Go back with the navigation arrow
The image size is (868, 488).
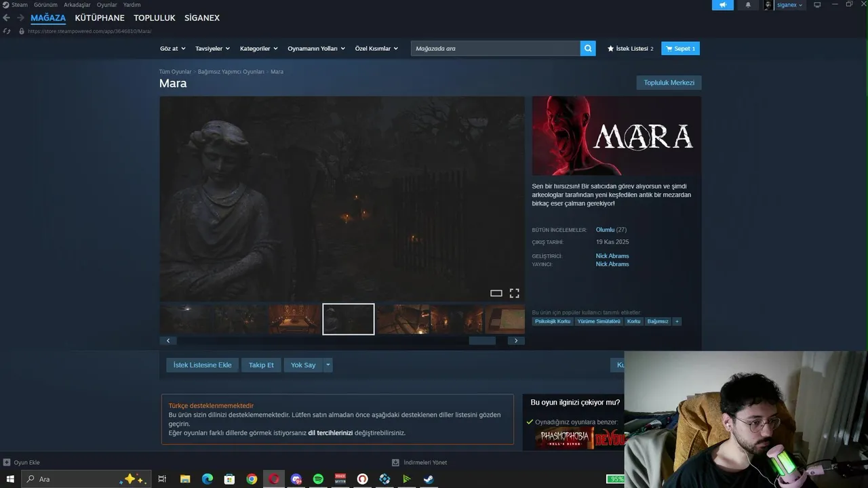[6, 18]
